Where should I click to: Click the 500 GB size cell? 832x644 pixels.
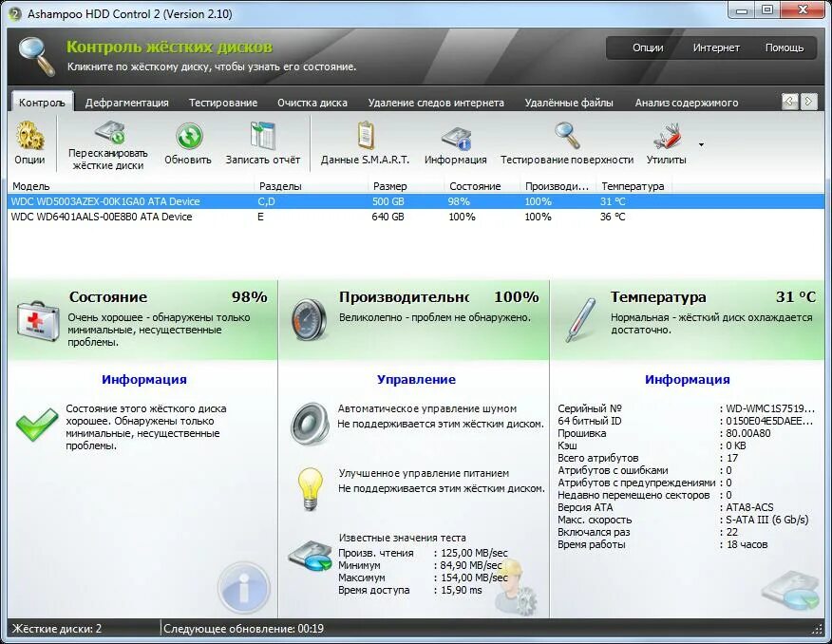(388, 201)
